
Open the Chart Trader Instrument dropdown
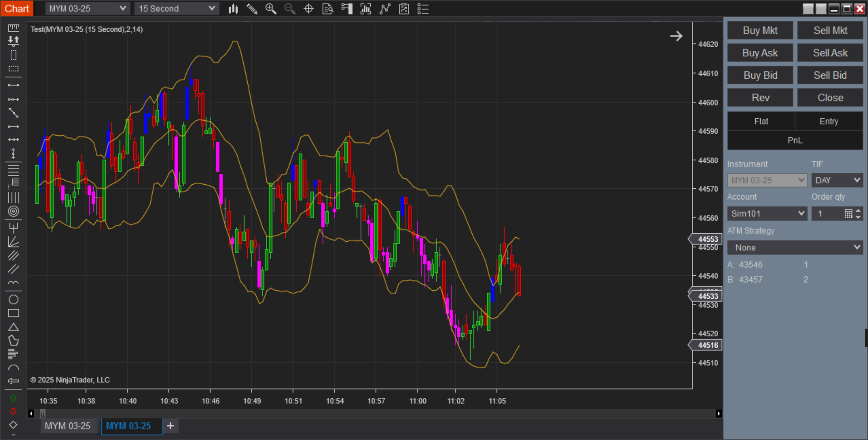(767, 180)
